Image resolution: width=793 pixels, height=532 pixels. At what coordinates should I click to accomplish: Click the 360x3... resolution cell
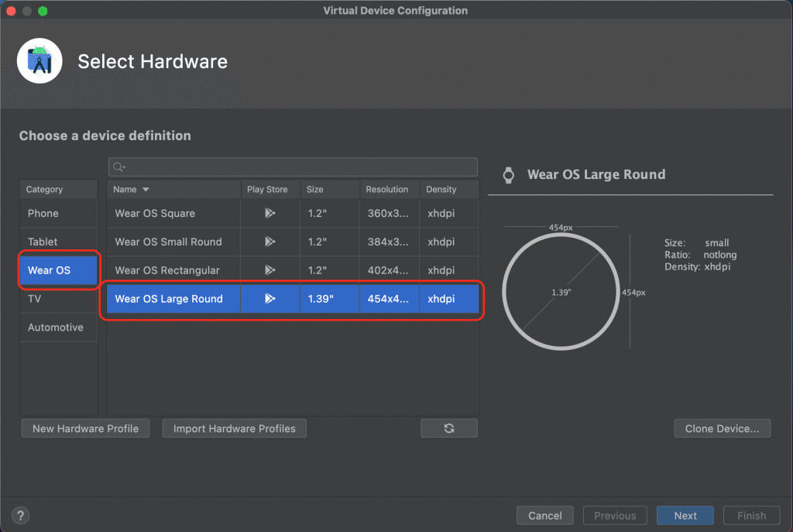tap(388, 214)
